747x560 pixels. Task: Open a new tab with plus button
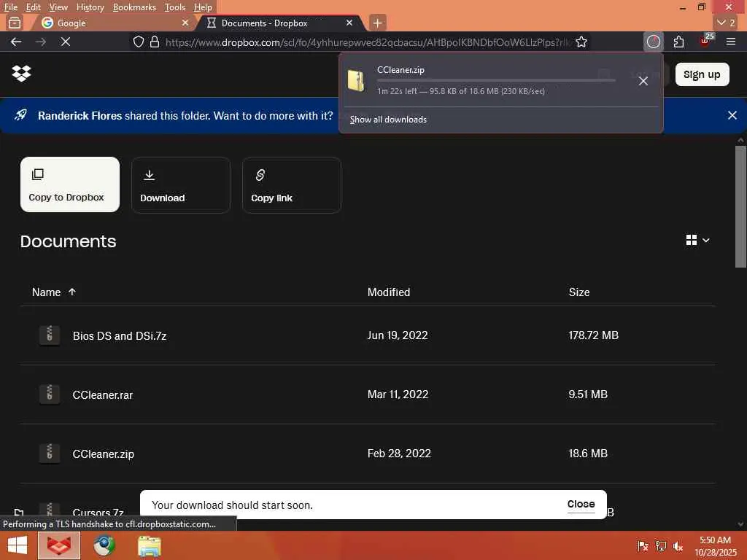click(x=377, y=23)
